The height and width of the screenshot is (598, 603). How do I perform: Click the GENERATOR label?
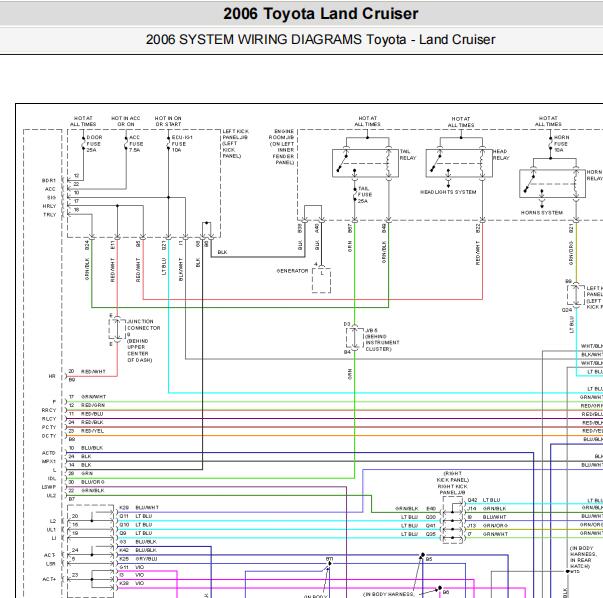pos(292,271)
